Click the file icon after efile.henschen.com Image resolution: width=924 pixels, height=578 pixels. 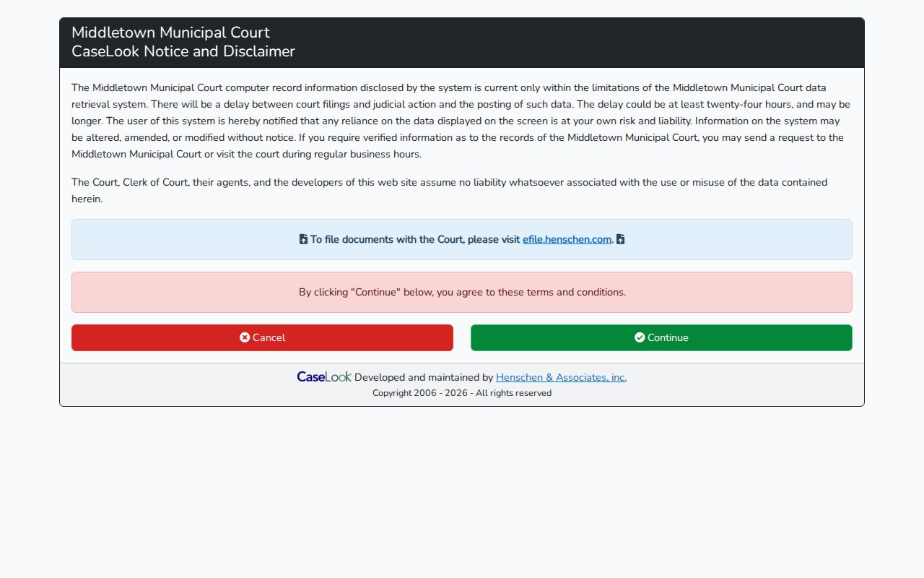click(620, 239)
